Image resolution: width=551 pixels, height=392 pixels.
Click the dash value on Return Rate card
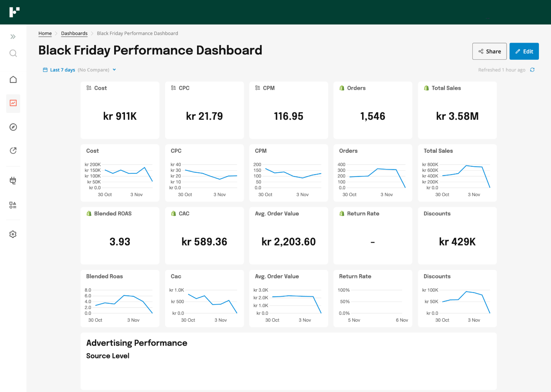point(373,242)
